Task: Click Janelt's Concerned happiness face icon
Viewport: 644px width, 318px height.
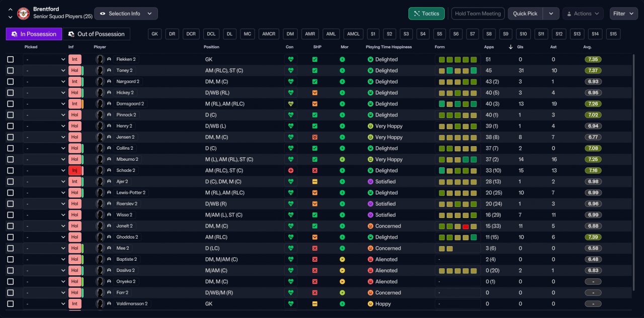Action: [370, 226]
